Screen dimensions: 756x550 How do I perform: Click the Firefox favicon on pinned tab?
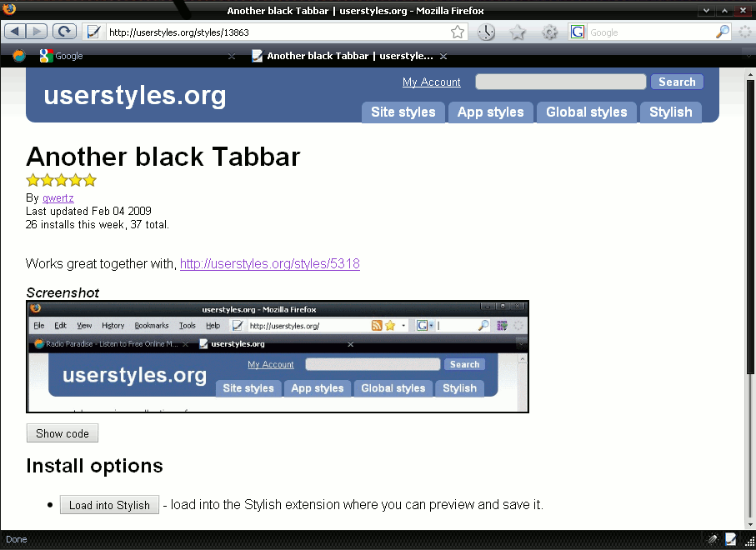tap(19, 56)
